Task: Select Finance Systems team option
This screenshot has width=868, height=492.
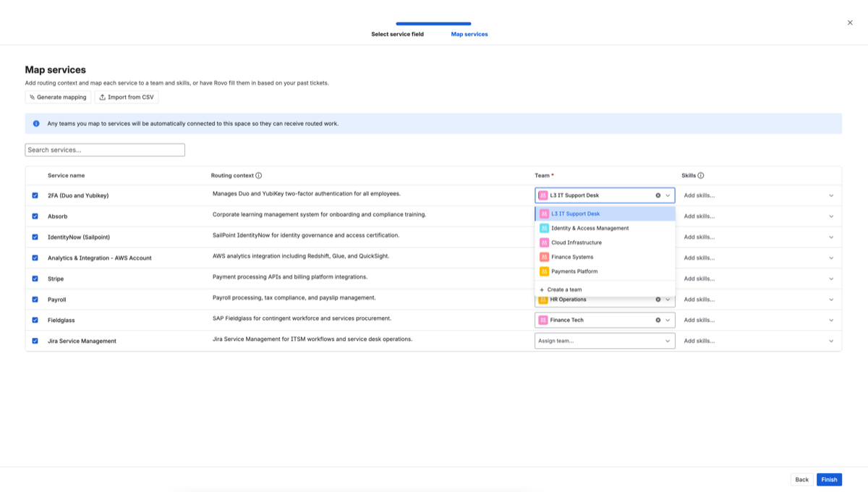Action: tap(605, 257)
